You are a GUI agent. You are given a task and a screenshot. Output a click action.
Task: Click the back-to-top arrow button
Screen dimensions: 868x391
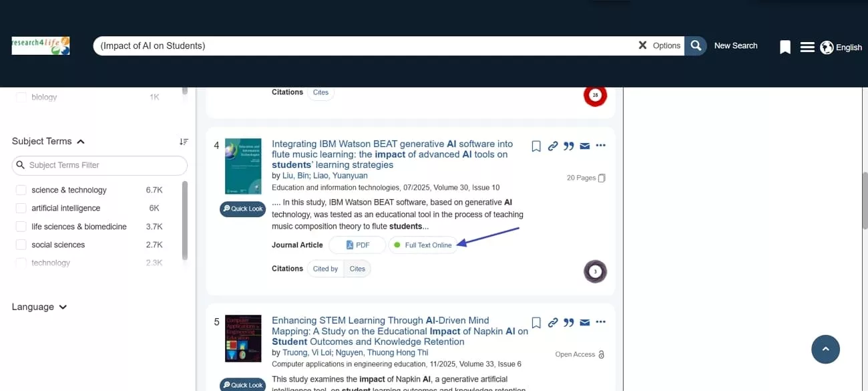tap(825, 349)
